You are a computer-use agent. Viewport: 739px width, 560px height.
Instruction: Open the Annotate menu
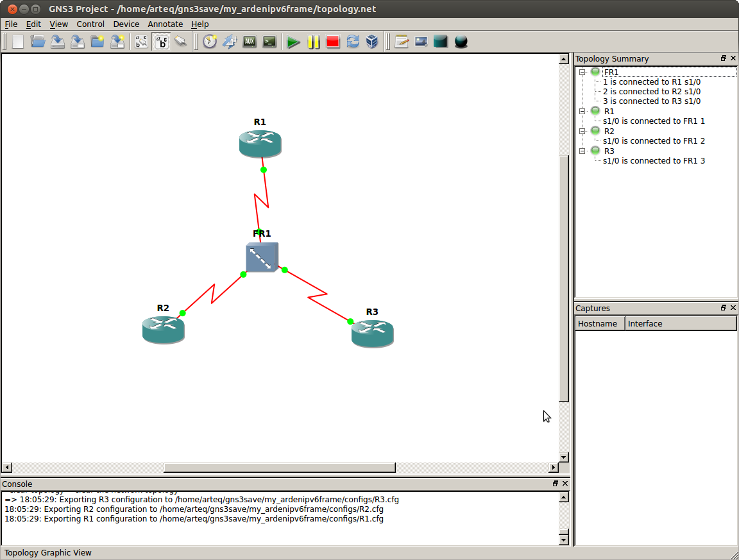click(x=166, y=24)
